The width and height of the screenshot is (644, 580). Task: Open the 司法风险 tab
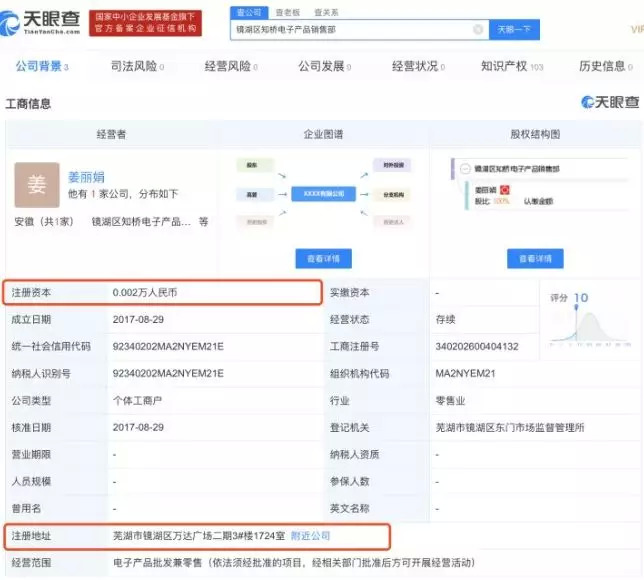coord(137,67)
